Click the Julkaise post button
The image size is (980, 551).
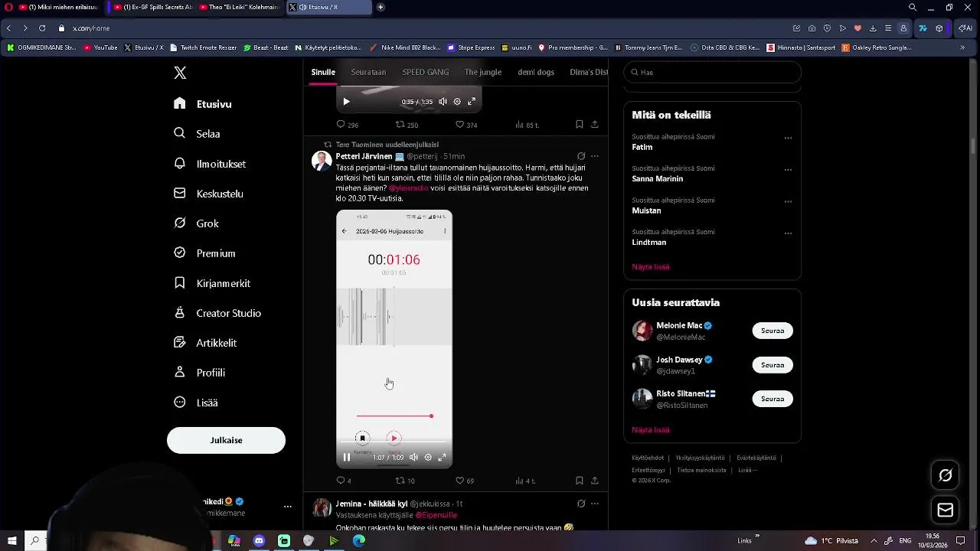click(226, 440)
